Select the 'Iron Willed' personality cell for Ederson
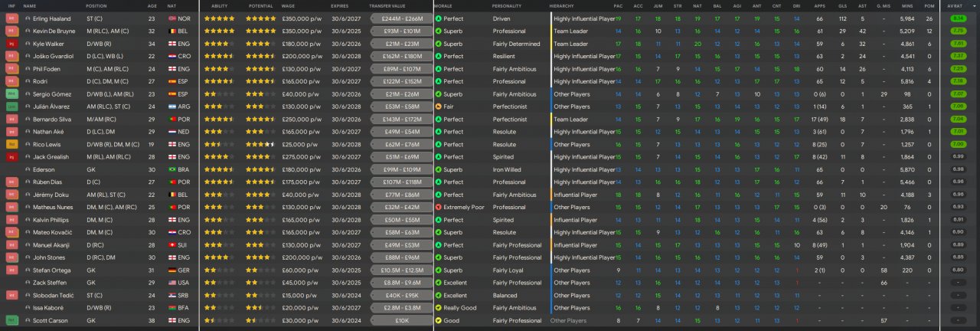 [507, 169]
